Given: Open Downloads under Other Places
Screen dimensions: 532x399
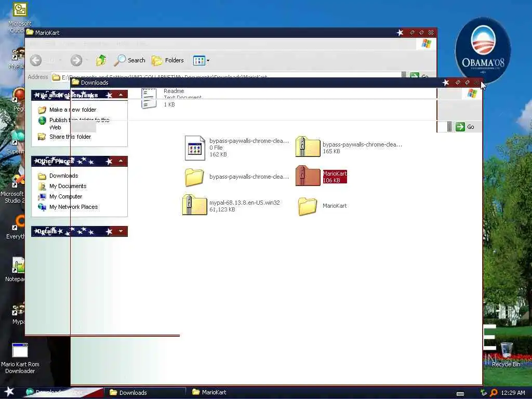Looking at the screenshot, I should [63, 176].
